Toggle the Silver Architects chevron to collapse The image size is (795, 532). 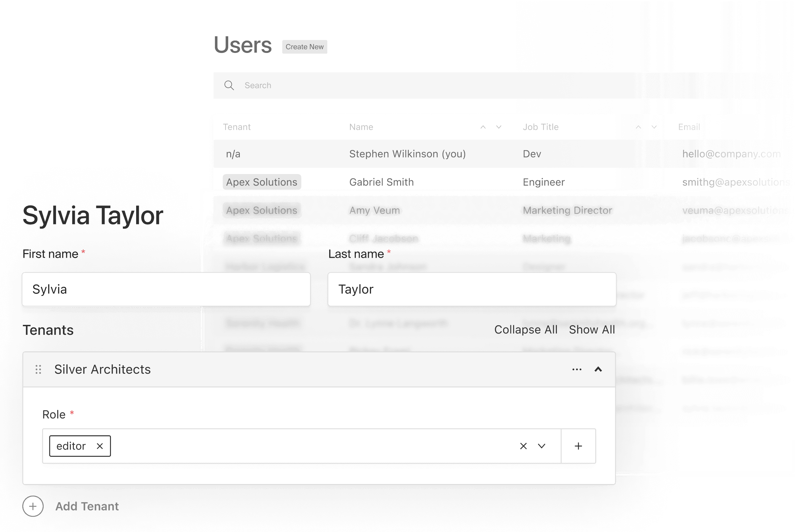coord(598,369)
